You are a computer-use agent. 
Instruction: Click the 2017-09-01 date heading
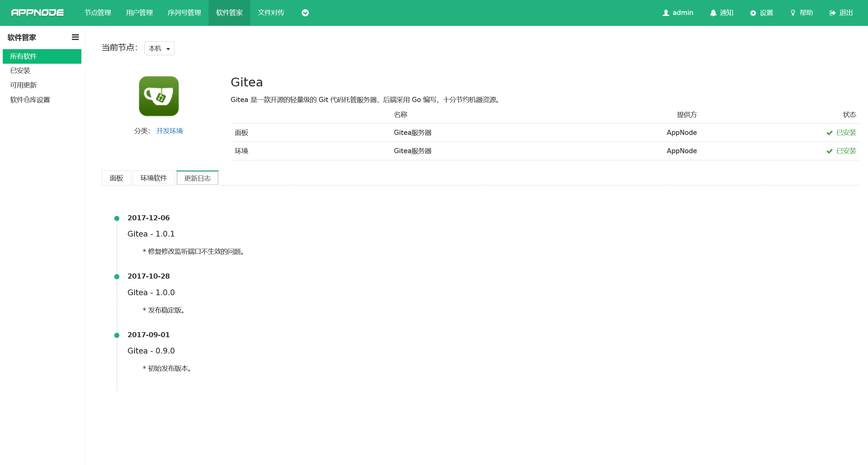[149, 335]
